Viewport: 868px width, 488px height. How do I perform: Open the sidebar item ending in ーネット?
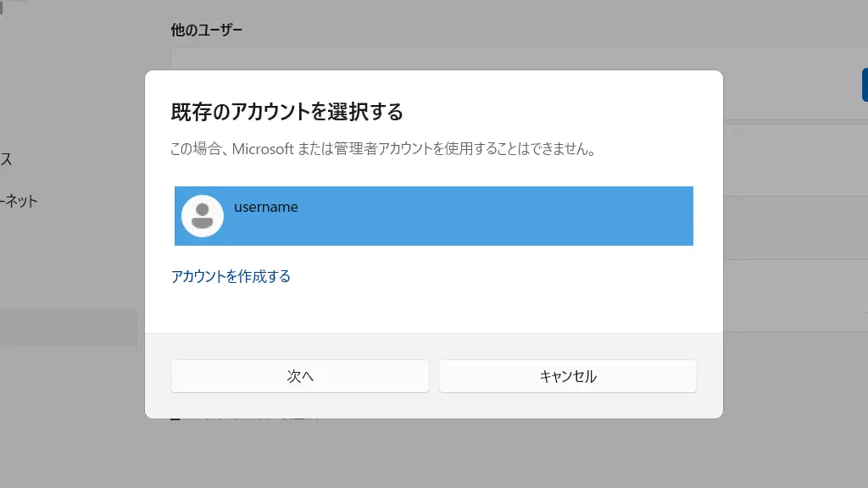point(19,202)
